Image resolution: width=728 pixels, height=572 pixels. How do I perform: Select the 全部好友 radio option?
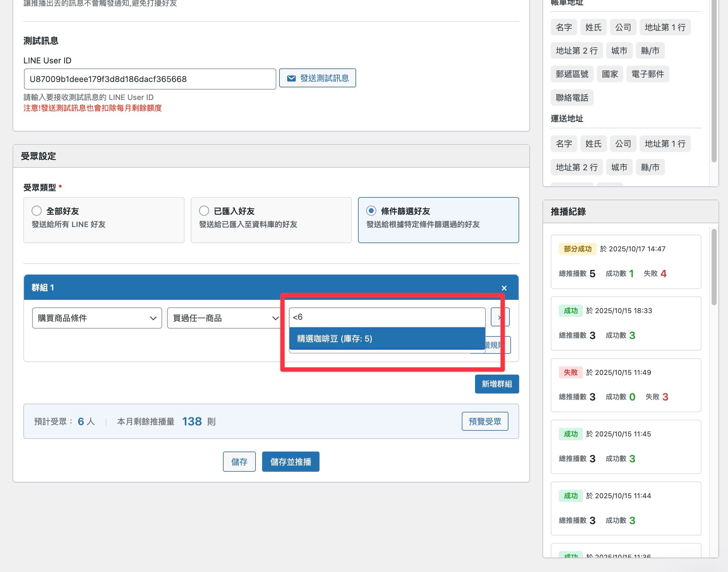tap(37, 211)
